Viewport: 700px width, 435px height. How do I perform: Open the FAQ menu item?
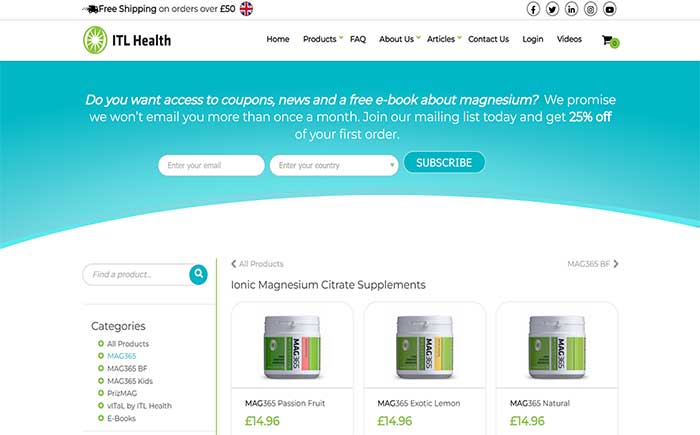point(358,39)
